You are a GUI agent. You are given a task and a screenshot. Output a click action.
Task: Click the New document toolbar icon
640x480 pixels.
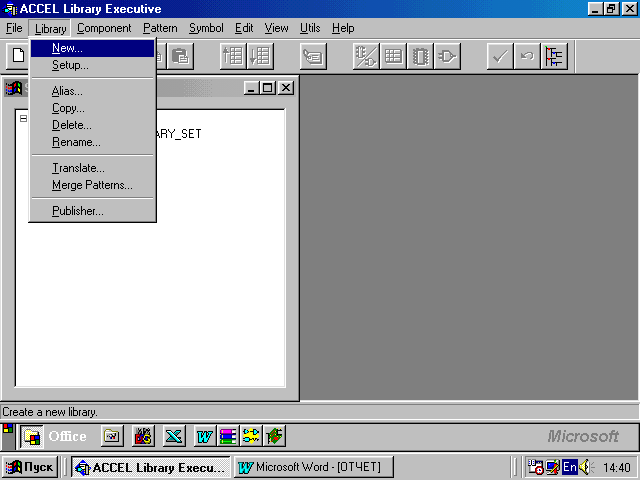coord(18,56)
